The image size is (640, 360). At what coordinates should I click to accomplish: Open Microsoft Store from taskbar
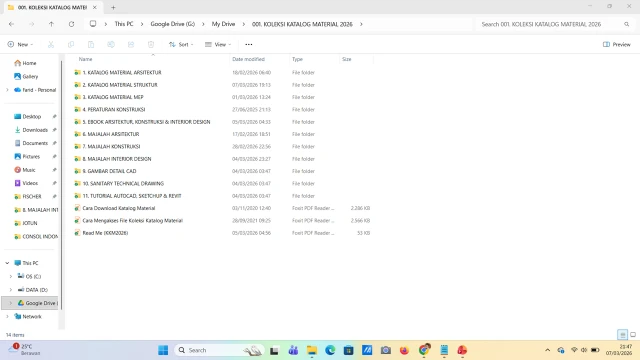click(348, 350)
